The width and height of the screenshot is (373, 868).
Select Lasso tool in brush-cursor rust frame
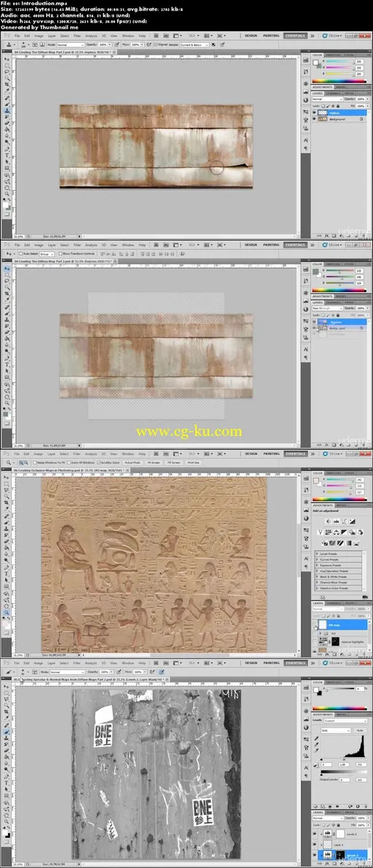point(6,71)
